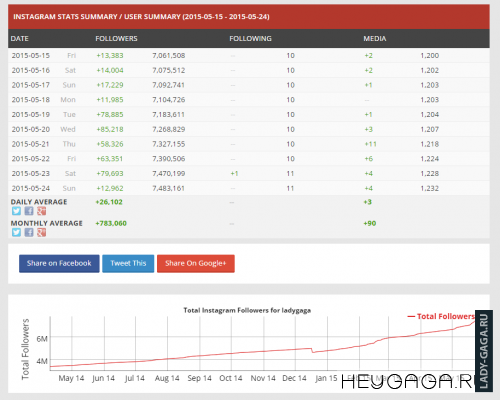Select the date 2015-05-19
The image size is (500, 400).
[31, 114]
